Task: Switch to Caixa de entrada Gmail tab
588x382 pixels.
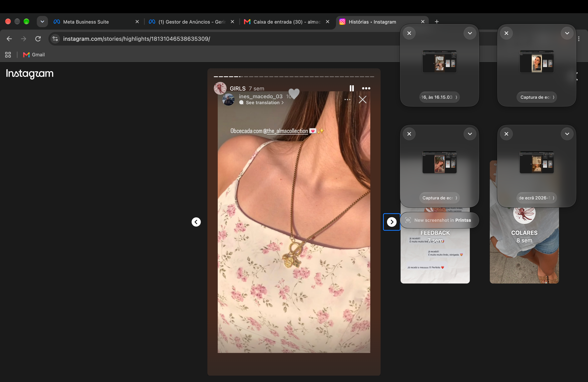Action: pyautogui.click(x=287, y=22)
